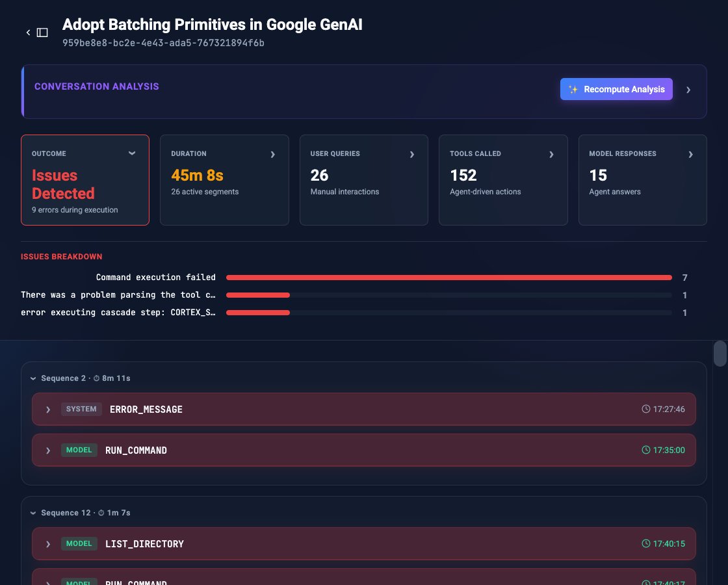Click the Manual interactions text

tap(344, 192)
